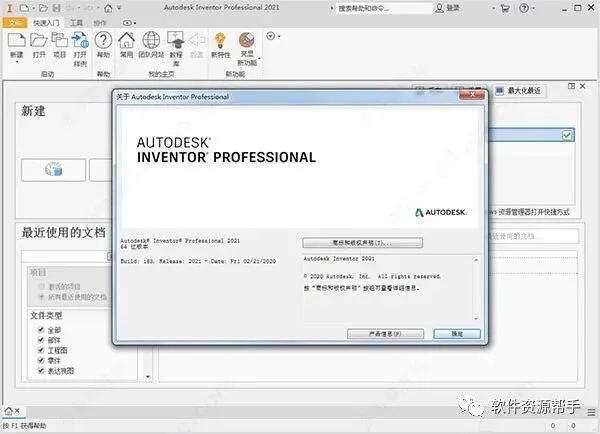The image size is (600, 434).
Task: Click the quick access New file icon
Action: pyautogui.click(x=24, y=8)
